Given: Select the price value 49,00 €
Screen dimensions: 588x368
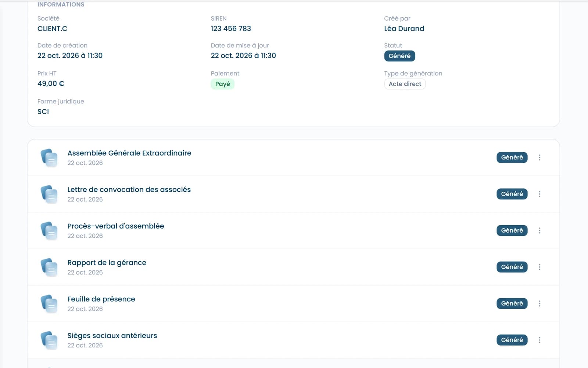Looking at the screenshot, I should 51,84.
